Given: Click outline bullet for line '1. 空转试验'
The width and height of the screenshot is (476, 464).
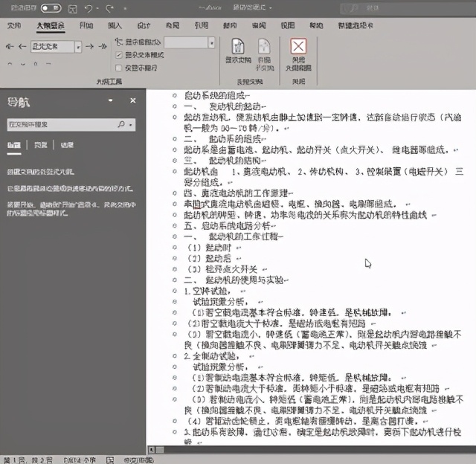Looking at the screenshot, I should (x=175, y=291).
